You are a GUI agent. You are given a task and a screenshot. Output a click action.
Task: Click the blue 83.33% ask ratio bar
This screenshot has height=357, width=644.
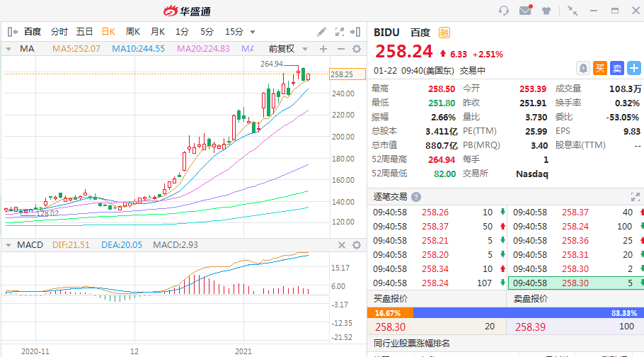click(529, 313)
